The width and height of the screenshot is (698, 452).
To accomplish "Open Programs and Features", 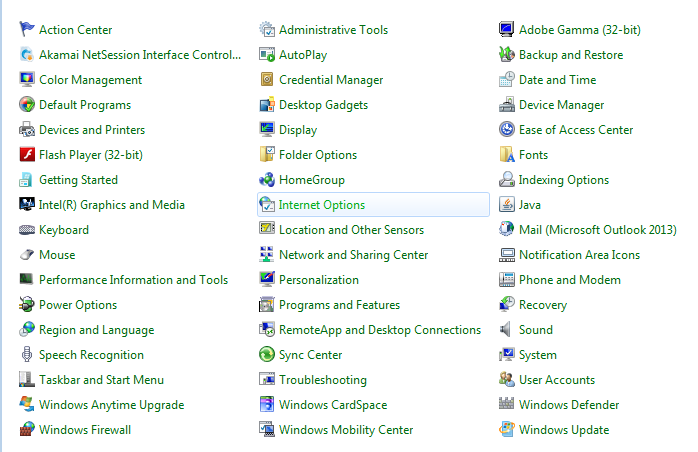I will (x=339, y=305).
